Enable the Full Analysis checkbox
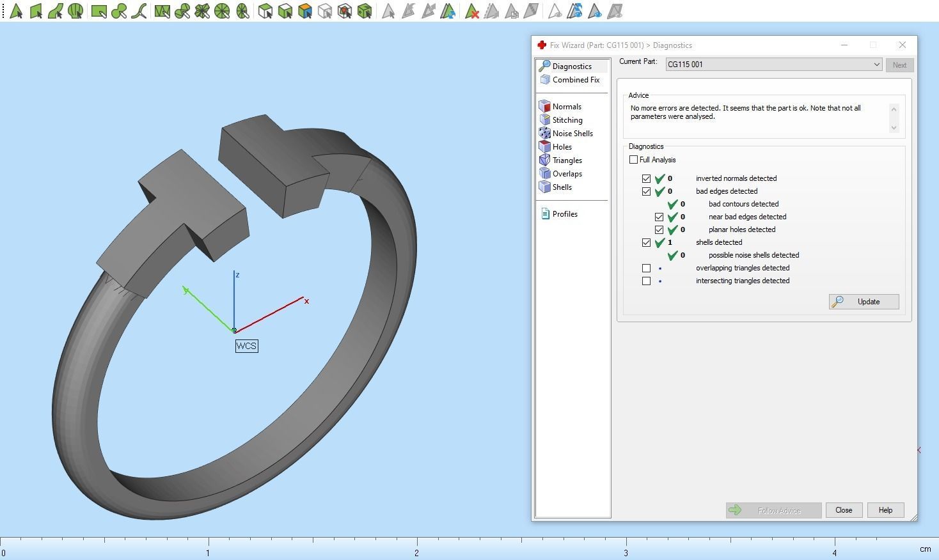This screenshot has width=939, height=560. [633, 160]
